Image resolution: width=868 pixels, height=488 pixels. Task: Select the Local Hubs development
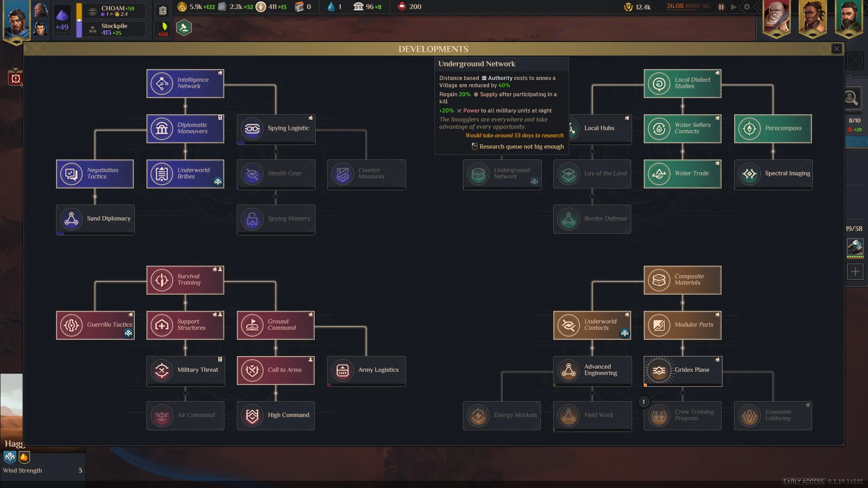(x=600, y=129)
